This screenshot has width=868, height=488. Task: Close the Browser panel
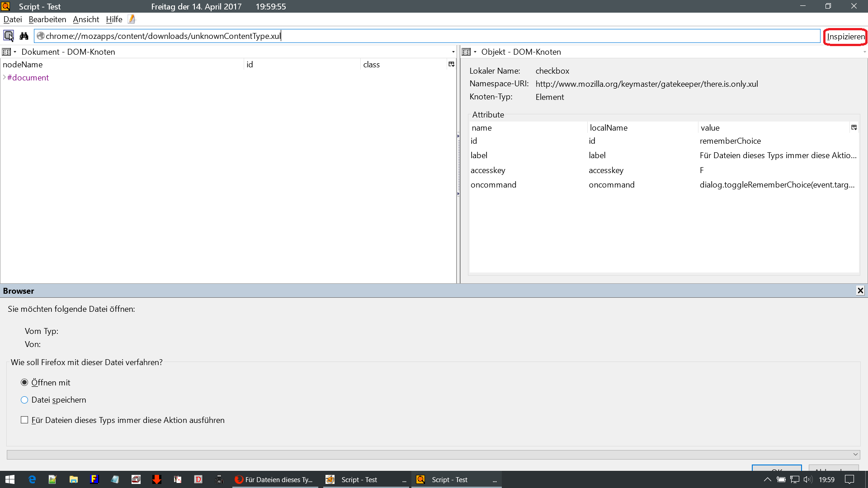[x=860, y=291]
